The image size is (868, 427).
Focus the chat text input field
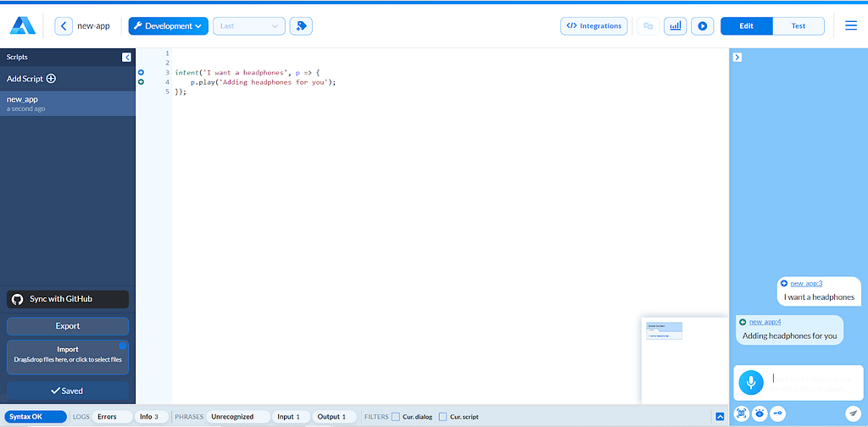click(x=815, y=383)
